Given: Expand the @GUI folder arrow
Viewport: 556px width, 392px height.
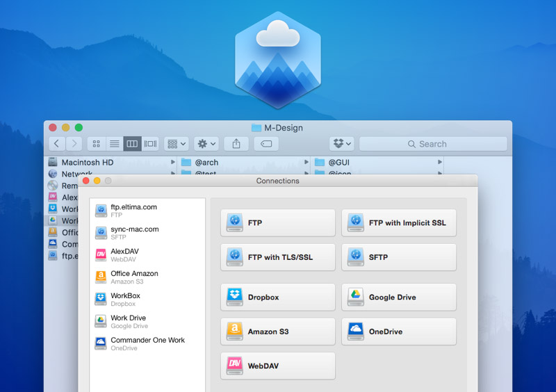Looking at the screenshot, I should click(440, 162).
